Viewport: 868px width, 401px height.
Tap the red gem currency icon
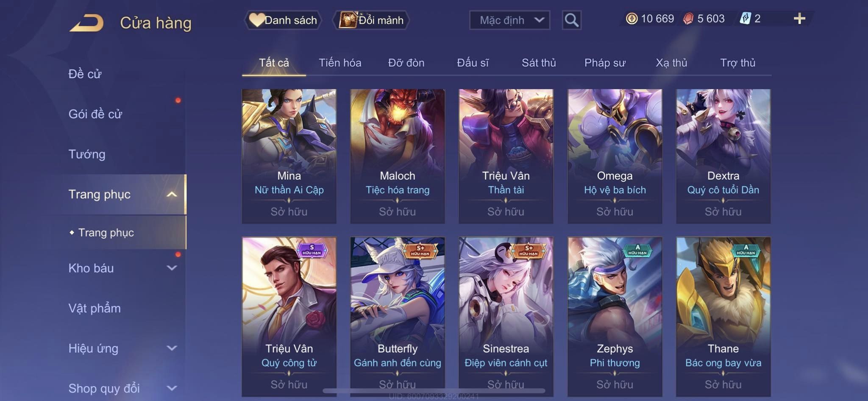[688, 19]
